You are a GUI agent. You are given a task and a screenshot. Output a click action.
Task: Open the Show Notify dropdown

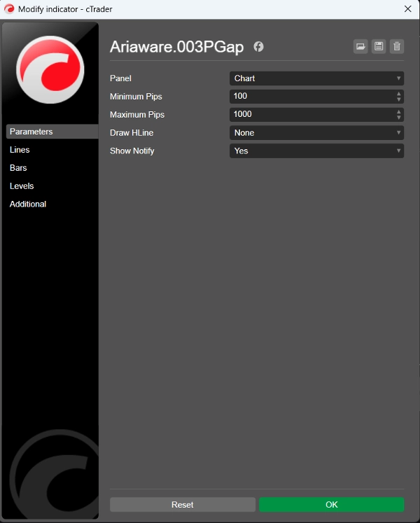pos(316,151)
